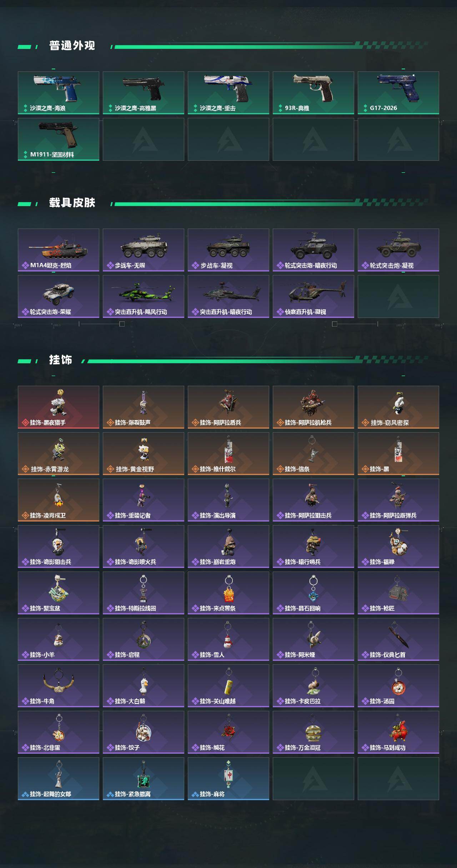Open the 挂饰-大白鹅 goose charm
Screen dimensions: 457x868
144,686
